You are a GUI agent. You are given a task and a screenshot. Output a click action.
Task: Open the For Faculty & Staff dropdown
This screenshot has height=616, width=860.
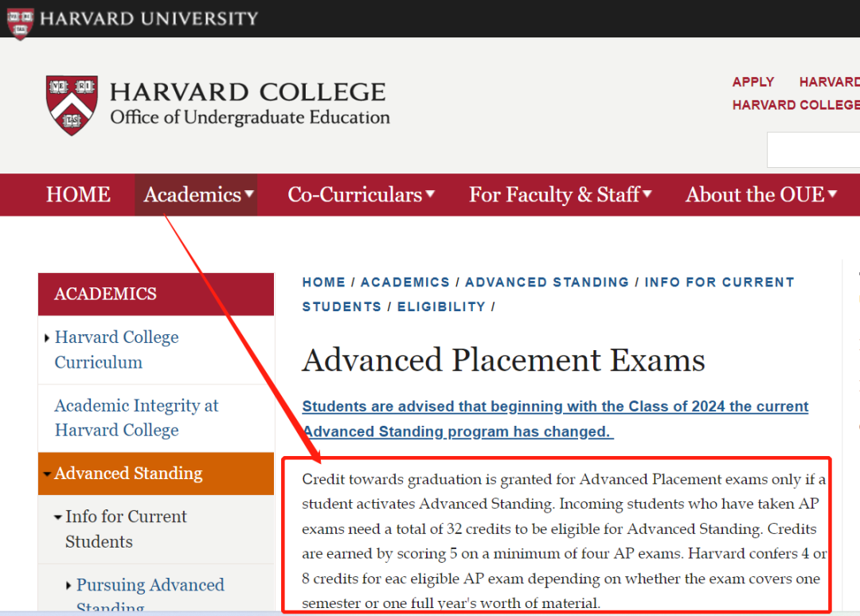point(647,194)
